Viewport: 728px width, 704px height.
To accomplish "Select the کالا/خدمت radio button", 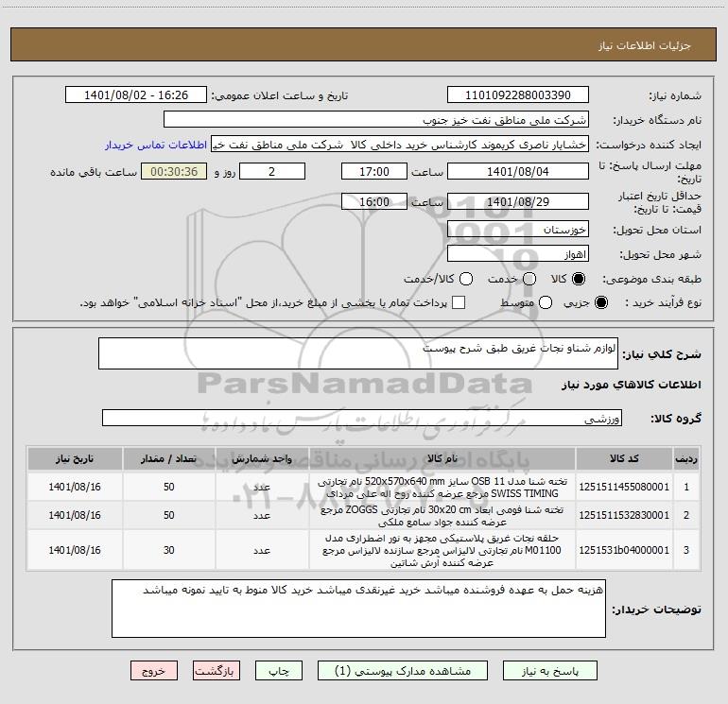I will 466,279.
